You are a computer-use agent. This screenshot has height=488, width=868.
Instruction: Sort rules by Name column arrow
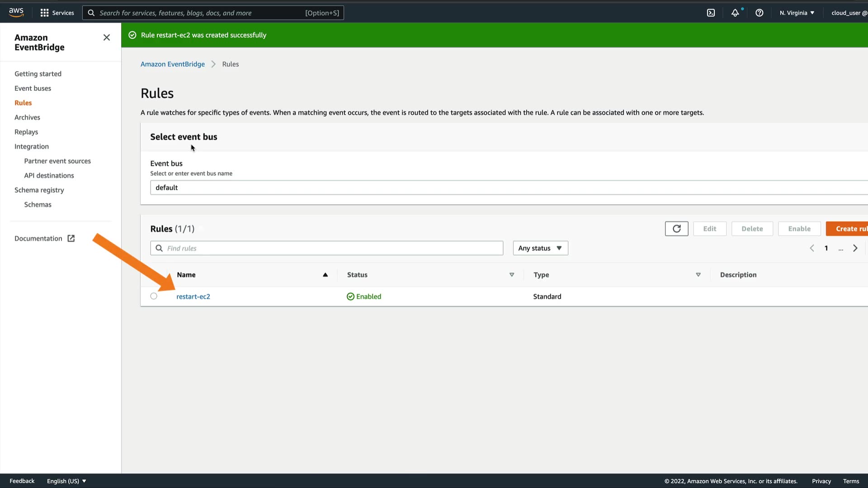[x=325, y=275]
